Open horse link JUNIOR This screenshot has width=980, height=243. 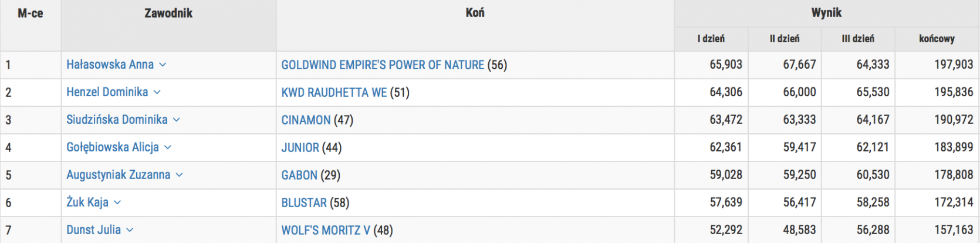(x=300, y=148)
